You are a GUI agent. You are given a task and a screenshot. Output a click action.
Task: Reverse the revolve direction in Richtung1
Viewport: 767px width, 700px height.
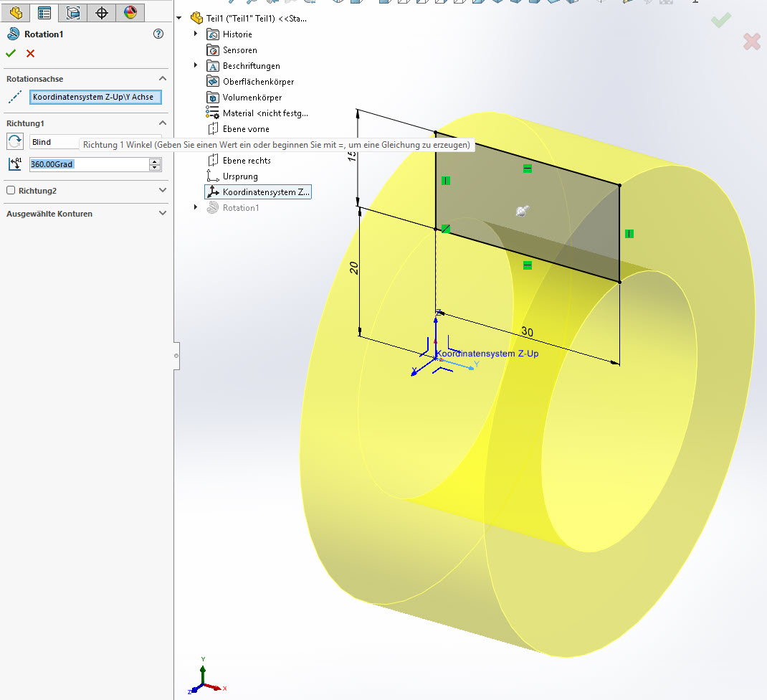click(14, 141)
